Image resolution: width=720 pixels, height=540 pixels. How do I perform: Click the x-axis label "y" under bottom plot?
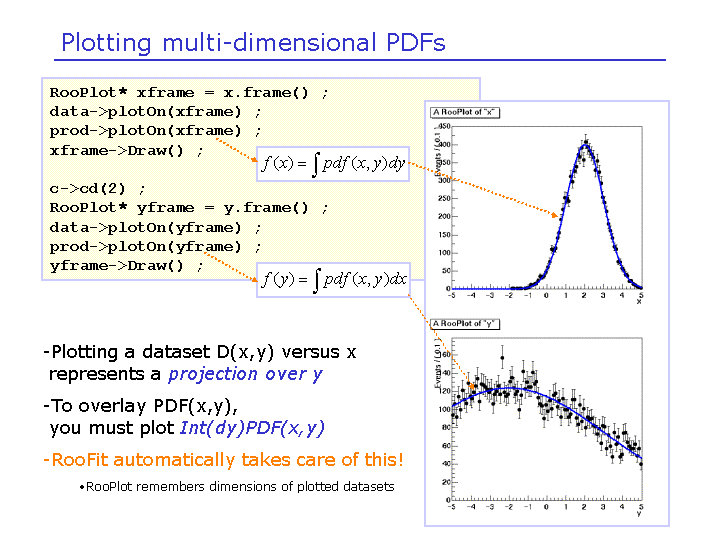pos(639,513)
